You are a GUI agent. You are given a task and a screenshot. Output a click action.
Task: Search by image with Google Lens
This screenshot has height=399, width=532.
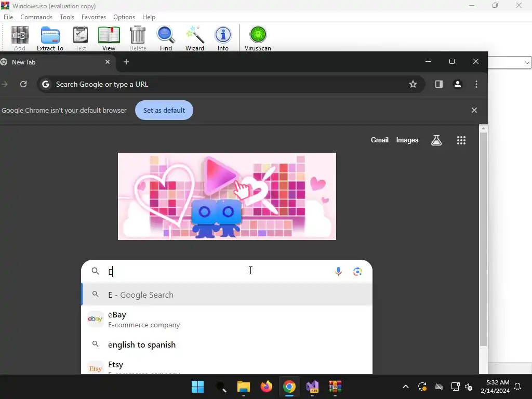pos(357,271)
